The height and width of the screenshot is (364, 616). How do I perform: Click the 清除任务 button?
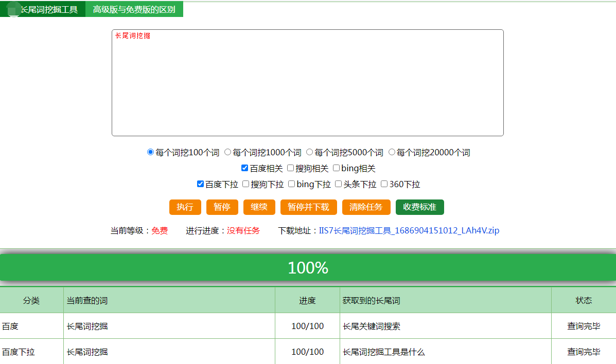point(366,207)
